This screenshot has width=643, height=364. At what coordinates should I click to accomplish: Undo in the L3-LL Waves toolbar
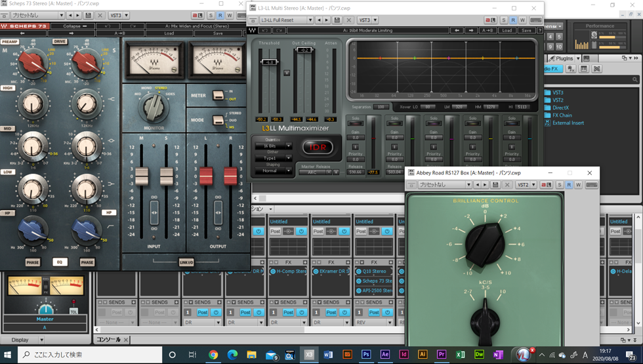click(265, 30)
